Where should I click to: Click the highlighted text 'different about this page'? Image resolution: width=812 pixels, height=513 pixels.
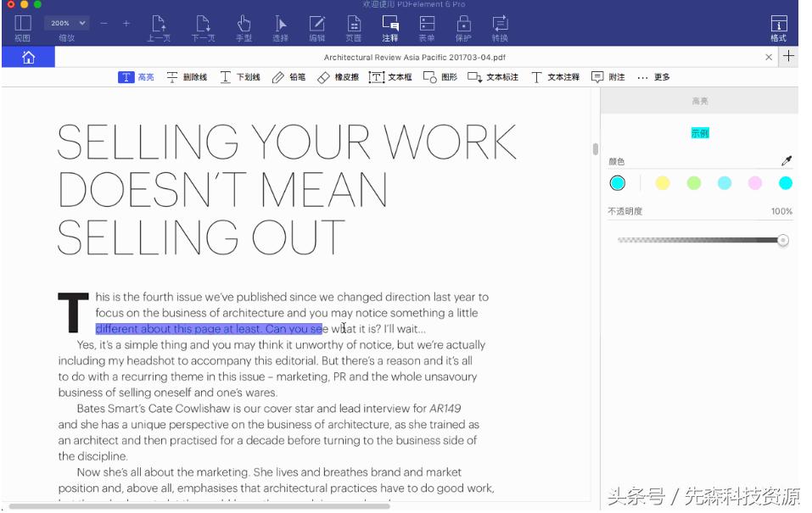point(159,329)
